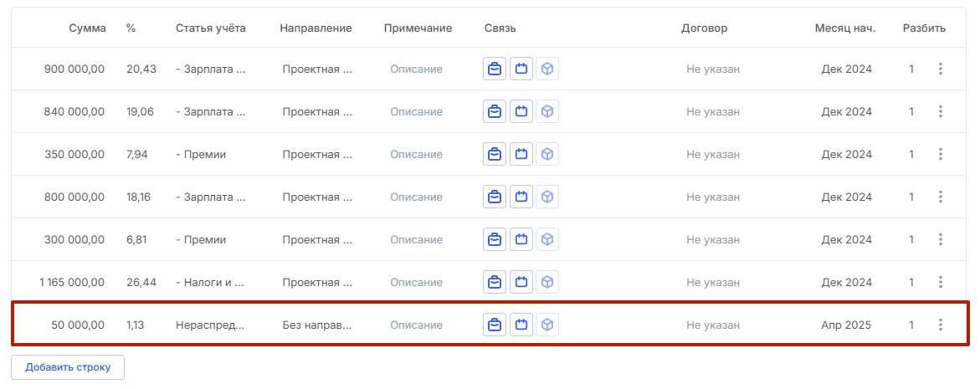The height and width of the screenshot is (389, 980).
Task: Click briefcase link icon in 300 000,00 row
Action: (x=495, y=239)
